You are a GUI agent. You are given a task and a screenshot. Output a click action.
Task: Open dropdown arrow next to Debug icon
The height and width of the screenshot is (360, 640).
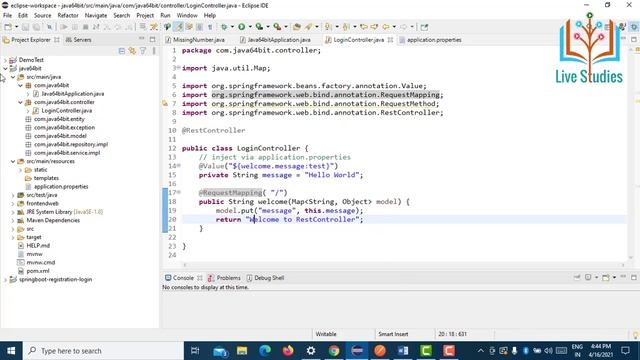232,27
